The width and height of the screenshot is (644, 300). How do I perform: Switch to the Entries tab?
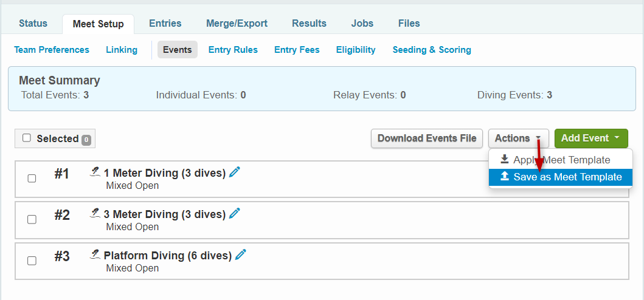(165, 24)
